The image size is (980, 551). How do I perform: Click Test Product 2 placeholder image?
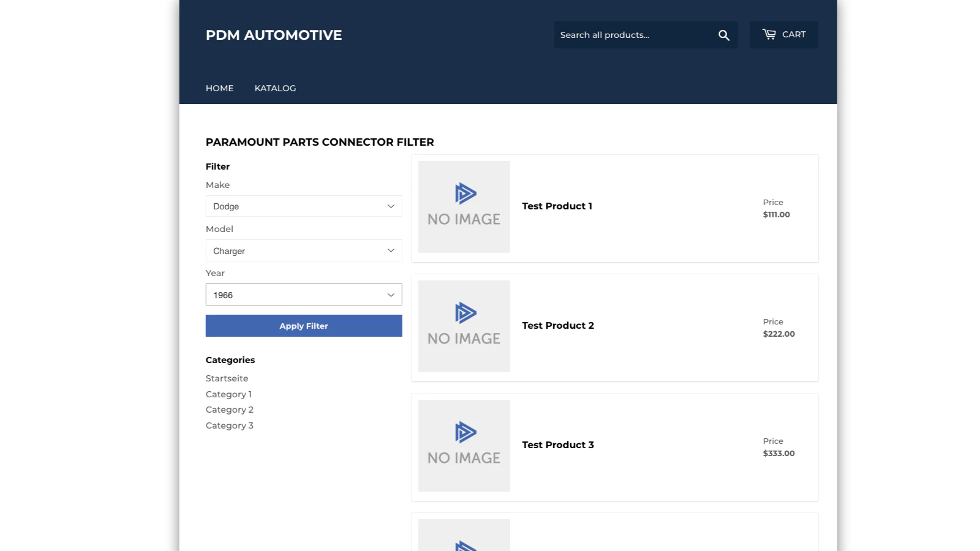[x=464, y=326]
